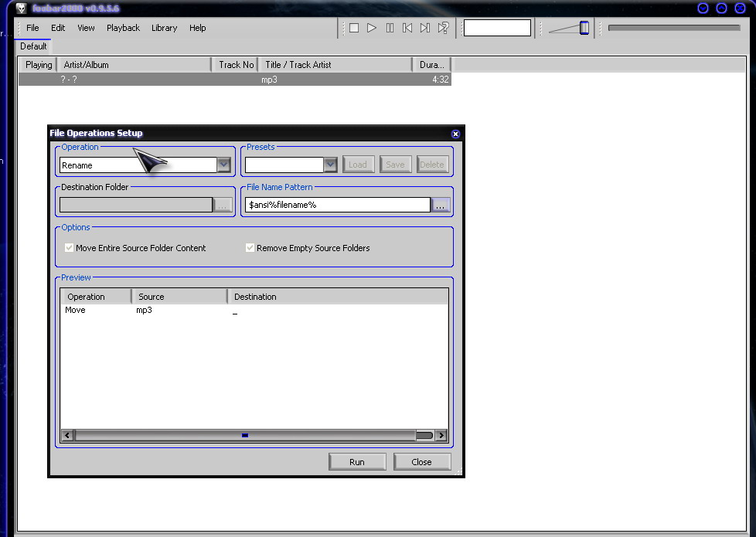Click the Preview Operation column header
The height and width of the screenshot is (537, 756).
pyautogui.click(x=95, y=297)
